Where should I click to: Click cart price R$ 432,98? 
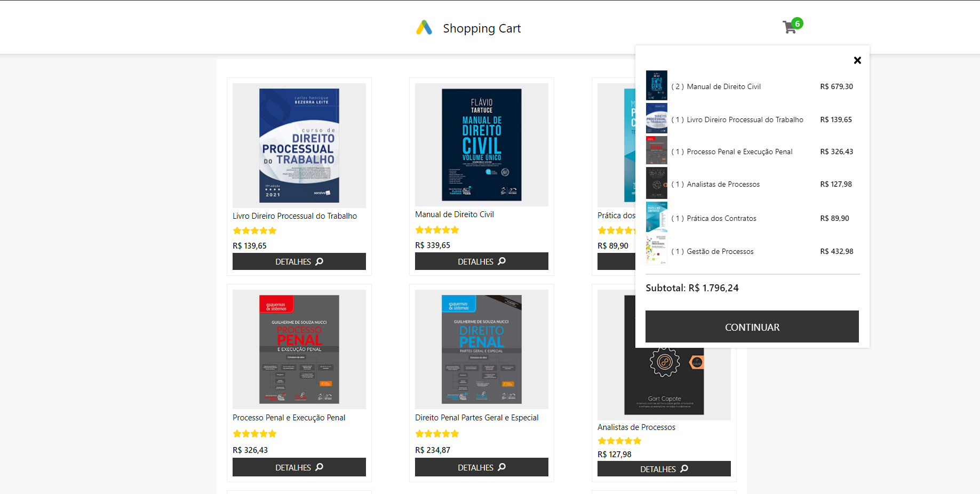[836, 251]
